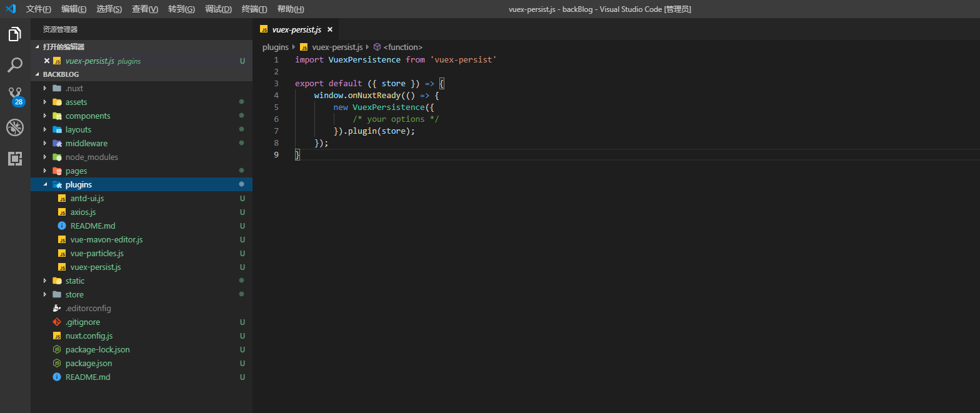Expand the static folder arrow
This screenshot has width=980, height=413.
[45, 281]
